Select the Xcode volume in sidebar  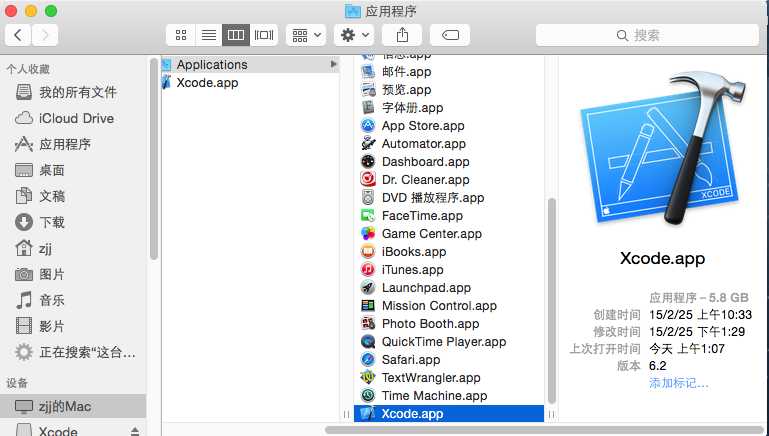pos(59,431)
